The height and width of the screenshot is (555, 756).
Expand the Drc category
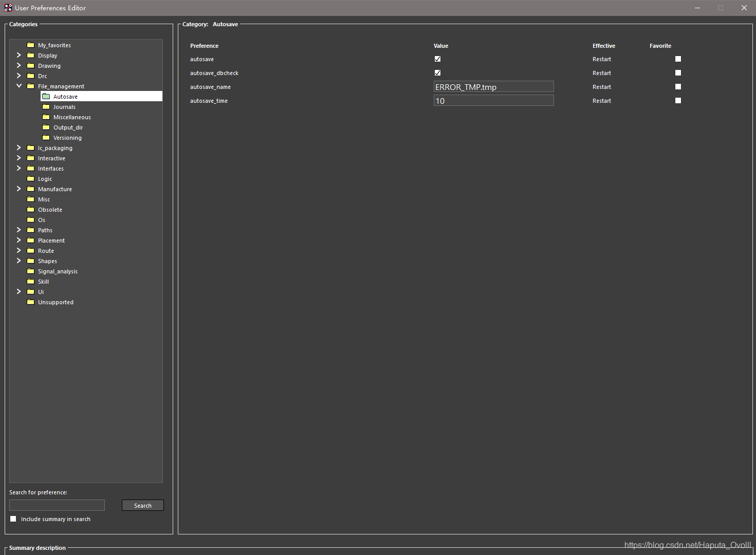pyautogui.click(x=19, y=76)
